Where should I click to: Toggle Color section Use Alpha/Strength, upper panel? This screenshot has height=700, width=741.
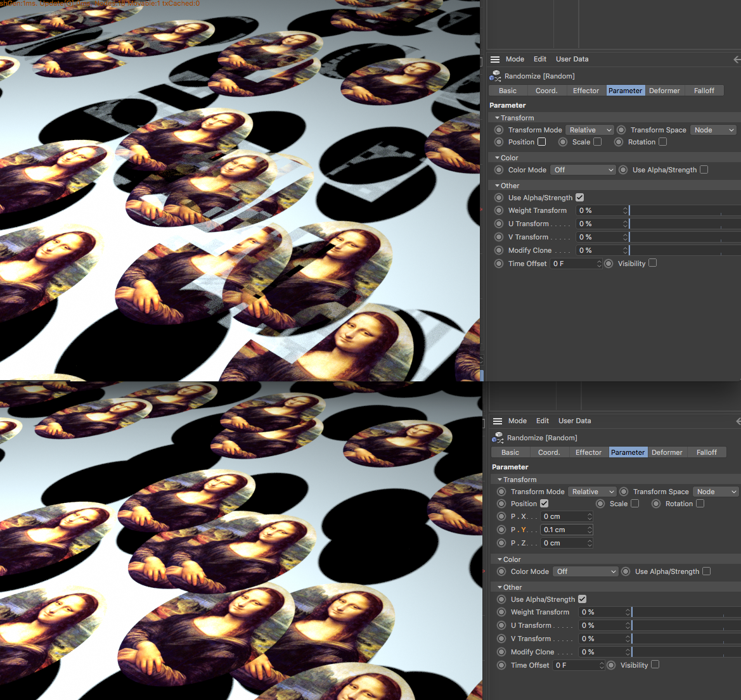point(704,170)
